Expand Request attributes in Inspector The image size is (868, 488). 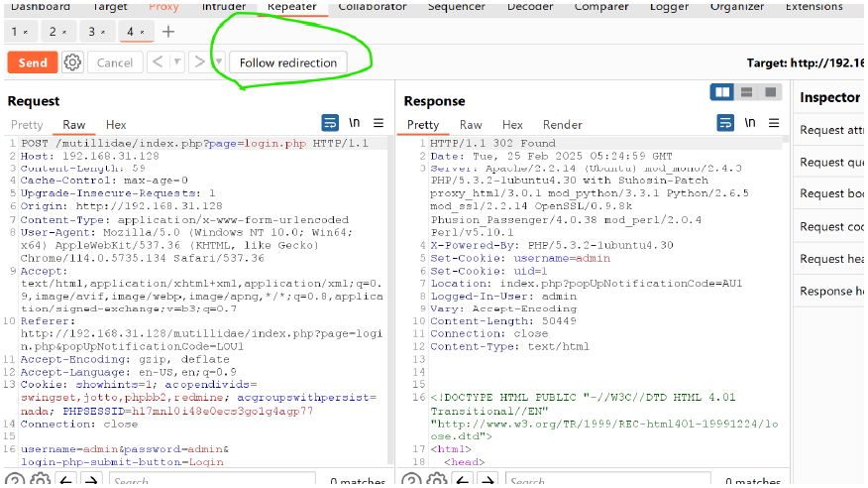point(831,130)
